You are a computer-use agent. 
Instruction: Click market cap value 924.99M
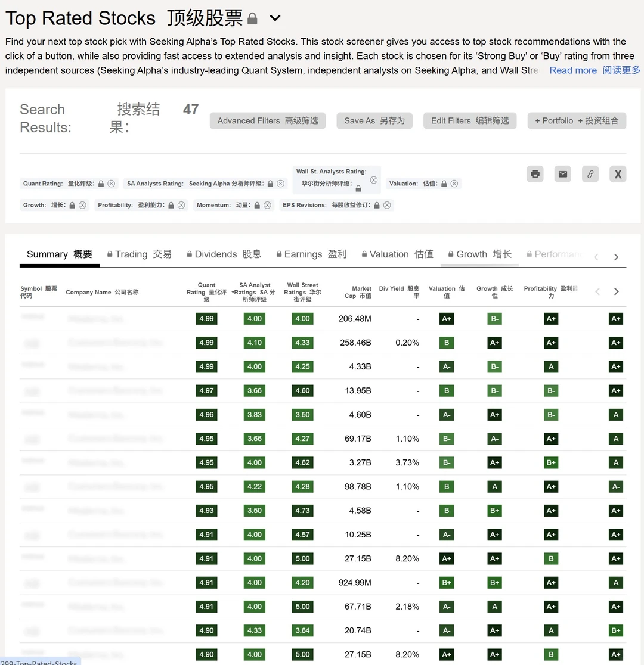[355, 583]
